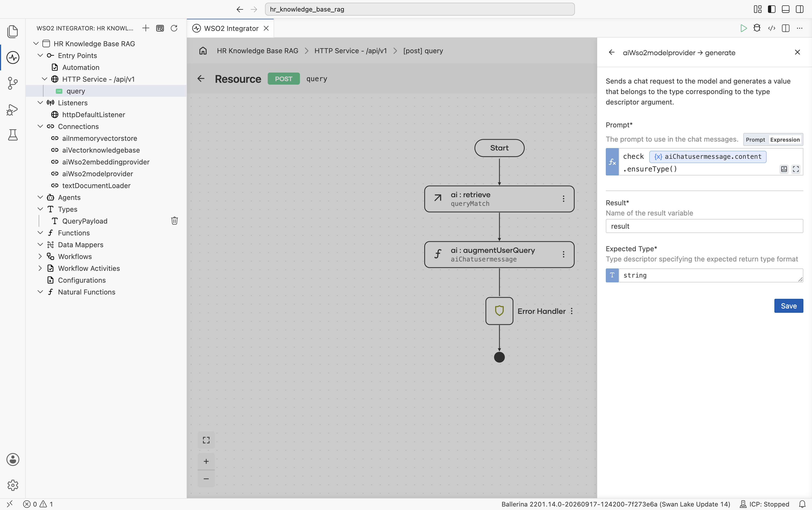
Task: Click the Start node in diagram
Action: coord(499,148)
